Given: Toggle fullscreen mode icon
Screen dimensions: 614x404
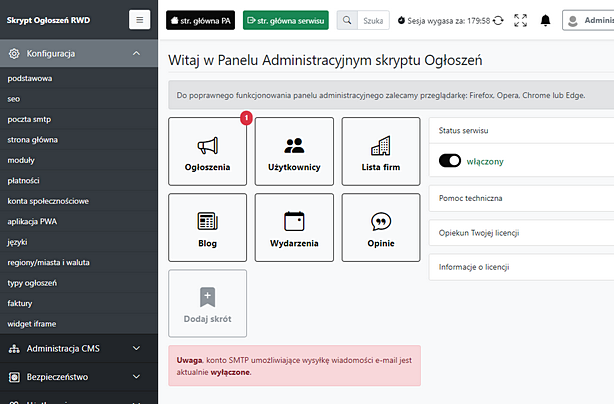Looking at the screenshot, I should coord(520,19).
